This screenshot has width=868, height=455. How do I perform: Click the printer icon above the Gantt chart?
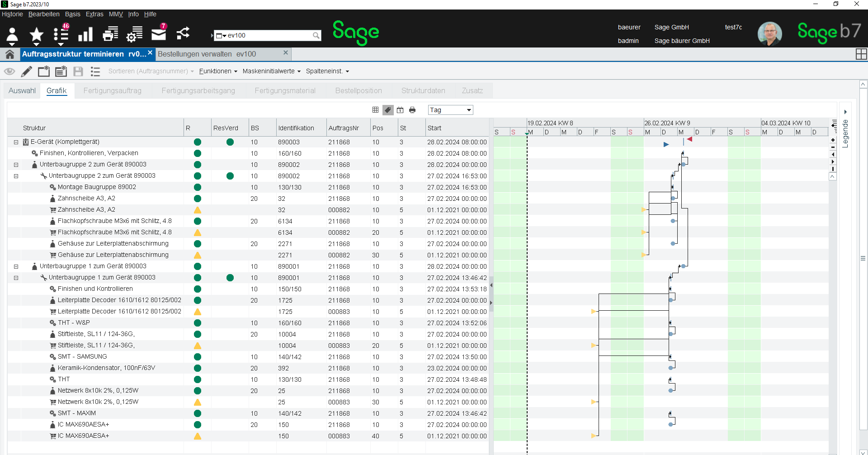[412, 110]
